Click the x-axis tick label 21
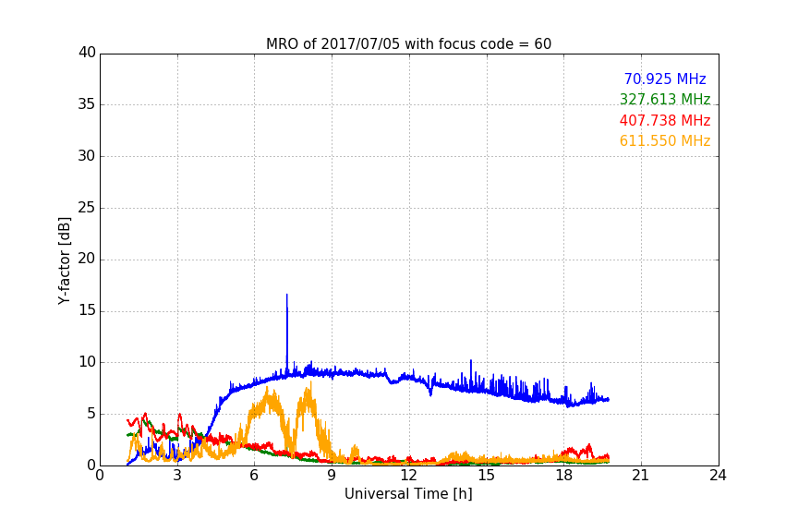 tap(641, 476)
